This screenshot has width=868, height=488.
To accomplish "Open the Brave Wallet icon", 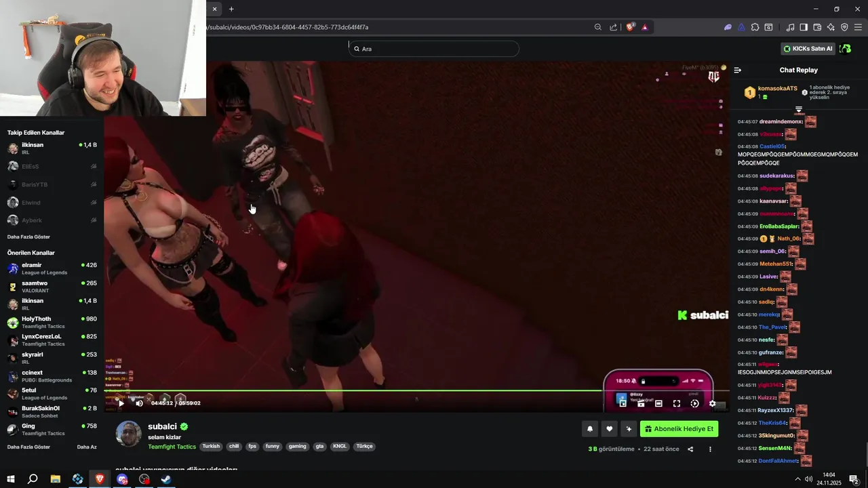I will [817, 27].
